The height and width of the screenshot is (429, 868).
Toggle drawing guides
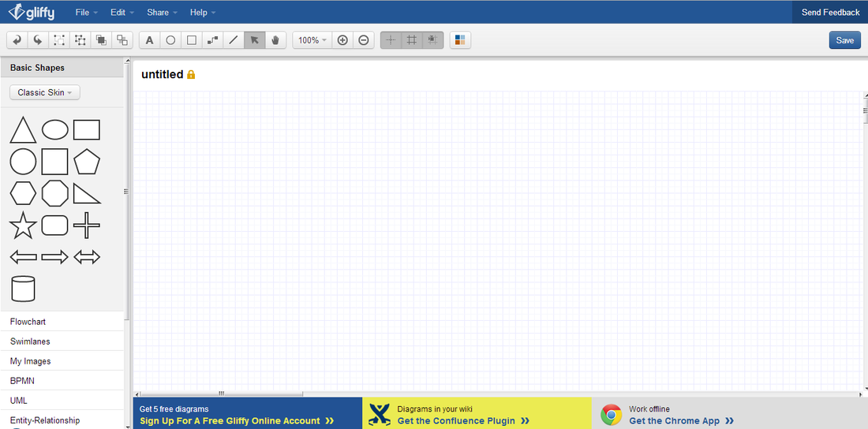[x=391, y=40]
